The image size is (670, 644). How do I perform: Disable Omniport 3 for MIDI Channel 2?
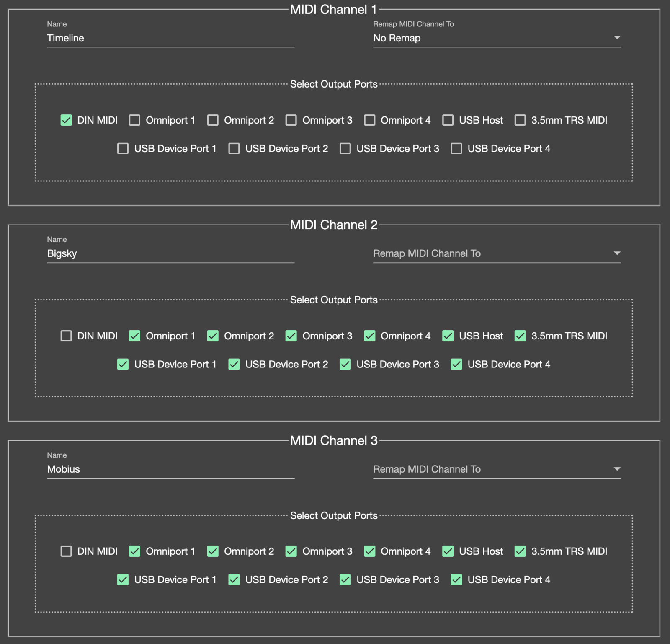(291, 336)
